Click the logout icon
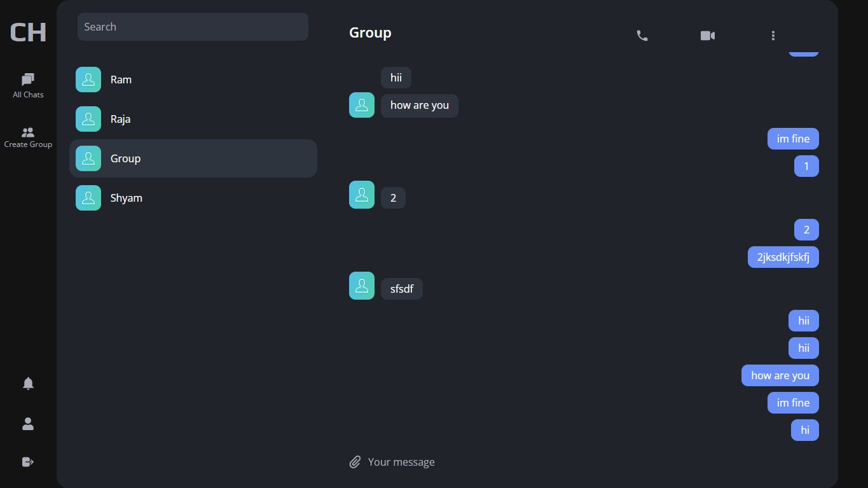 pos(28,462)
